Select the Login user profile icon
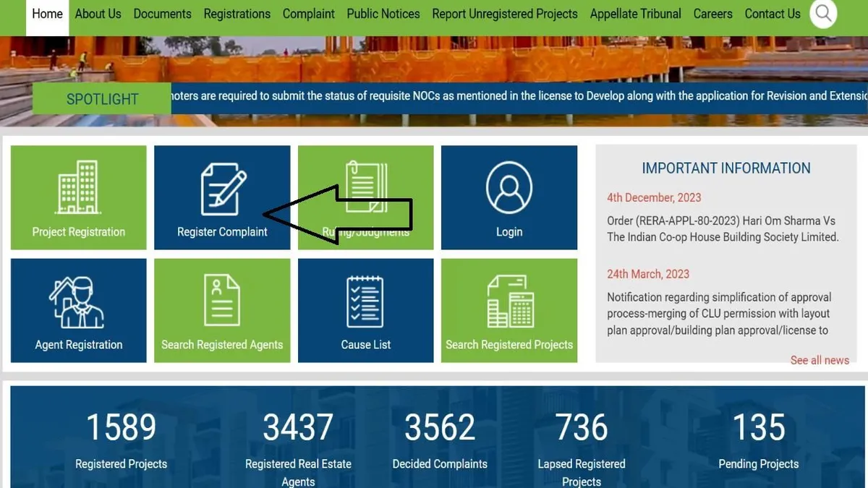 (509, 187)
